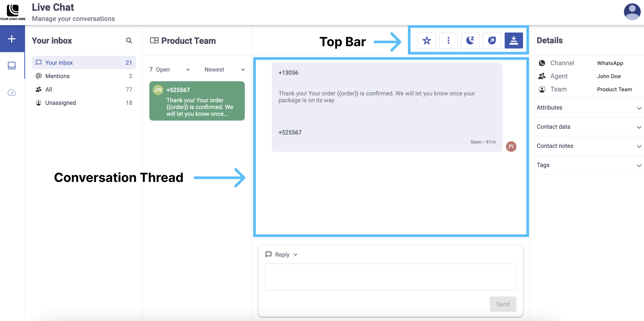Viewport: 644px width, 321px height.
Task: Click the arrow share icon in top bar
Action: pyautogui.click(x=492, y=41)
